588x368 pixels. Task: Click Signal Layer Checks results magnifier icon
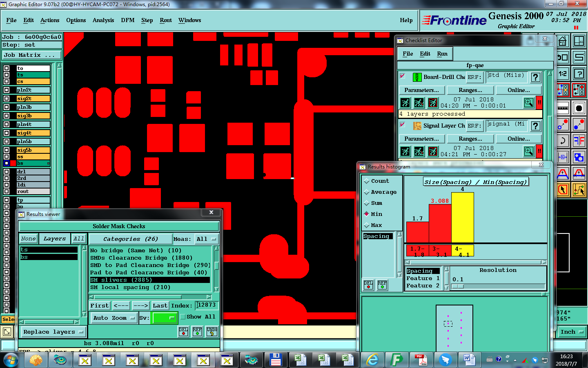coord(529,151)
